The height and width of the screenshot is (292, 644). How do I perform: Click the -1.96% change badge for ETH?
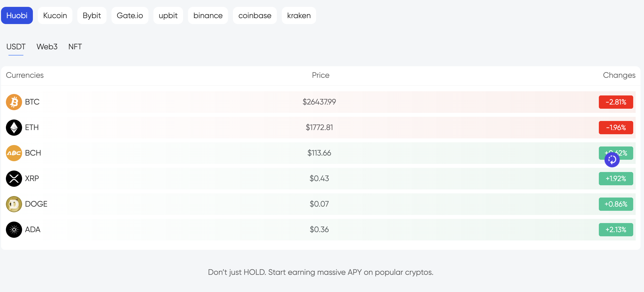coord(616,128)
